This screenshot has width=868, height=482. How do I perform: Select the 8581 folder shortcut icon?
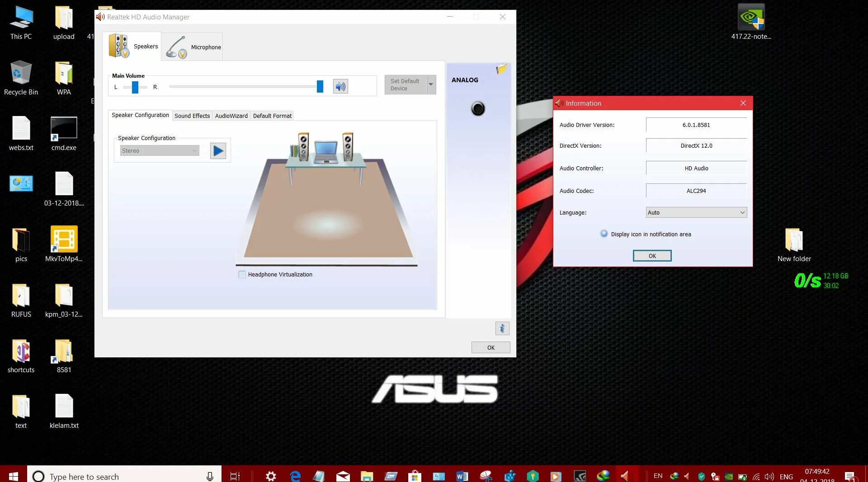point(64,356)
